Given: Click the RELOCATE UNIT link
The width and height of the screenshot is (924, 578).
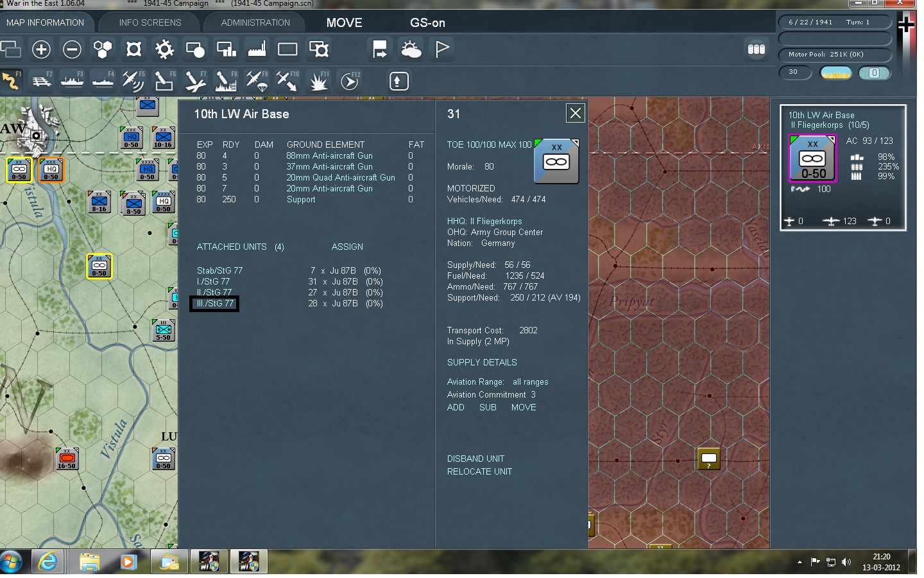Looking at the screenshot, I should point(479,471).
